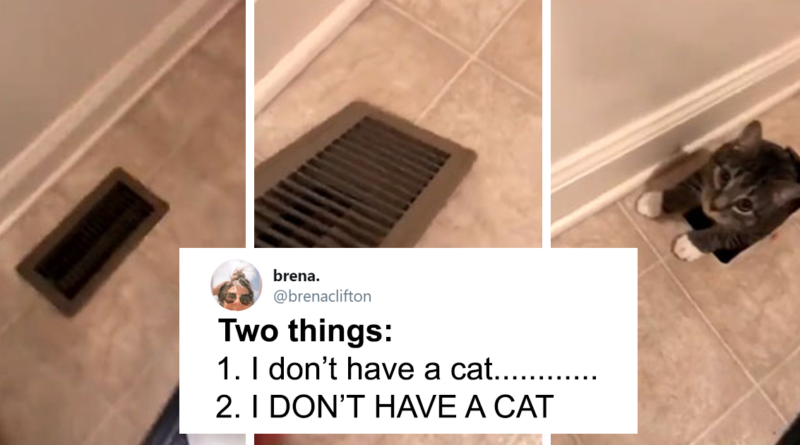Screen dimensions: 800x445
Task: Select the "Two things:" bold heading
Action: (305, 330)
